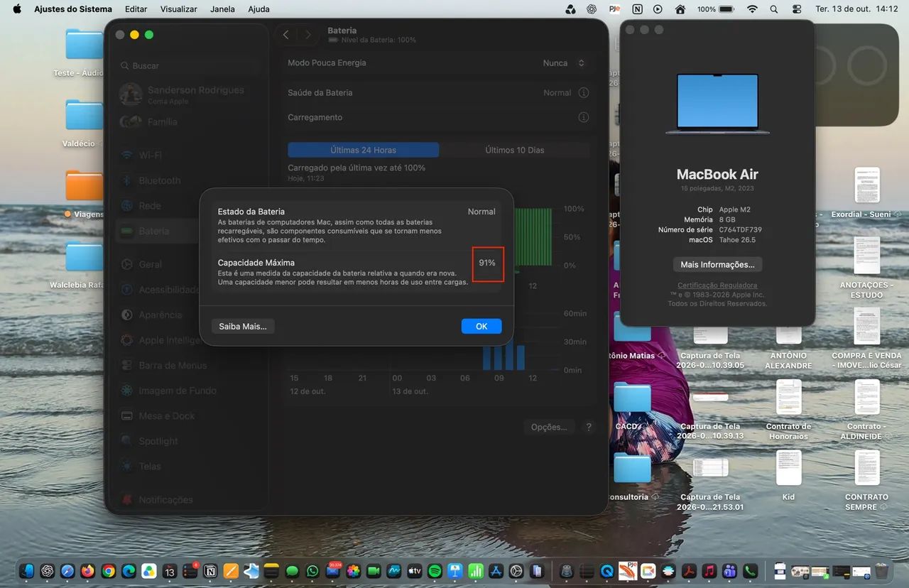Open the Certificação Reguladora link

click(717, 285)
